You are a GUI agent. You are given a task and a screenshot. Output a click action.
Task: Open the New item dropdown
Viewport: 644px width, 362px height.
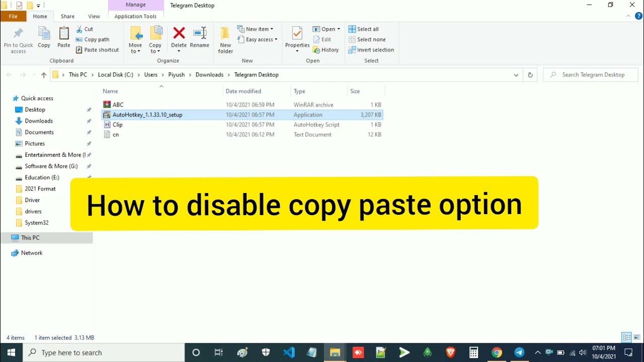(255, 29)
